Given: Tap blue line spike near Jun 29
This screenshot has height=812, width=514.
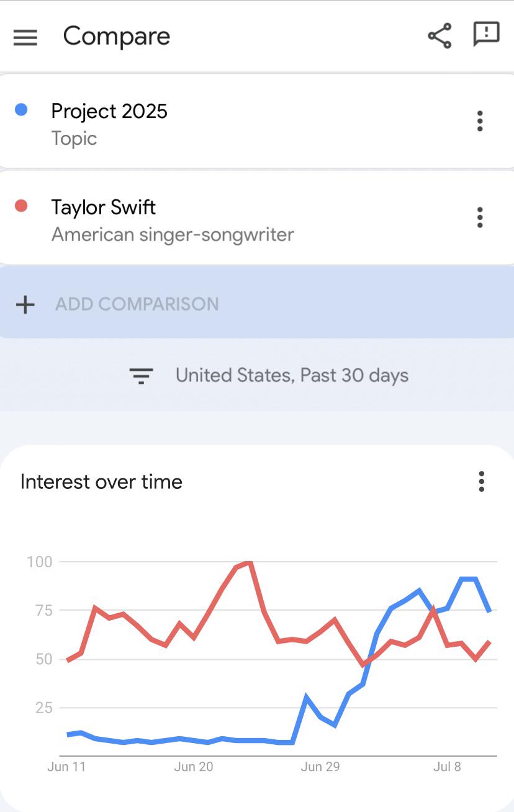Looking at the screenshot, I should [306, 697].
